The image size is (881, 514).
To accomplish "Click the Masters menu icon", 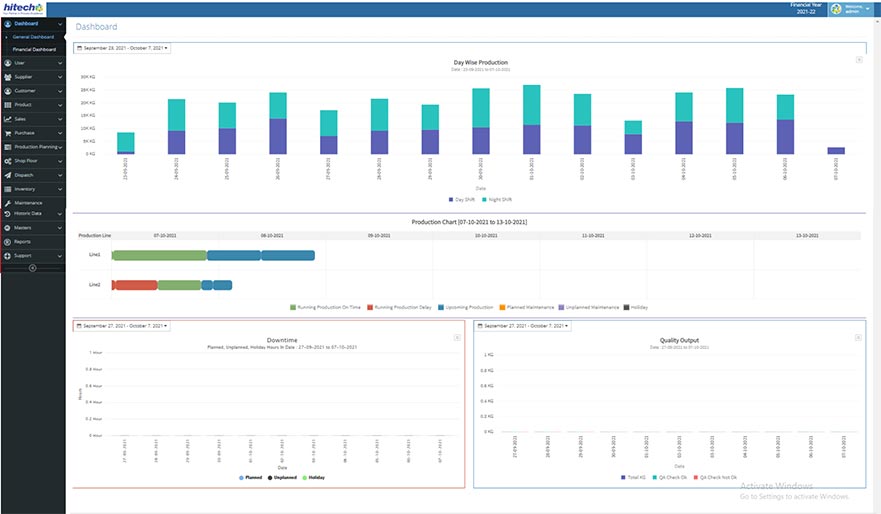I will (8, 228).
